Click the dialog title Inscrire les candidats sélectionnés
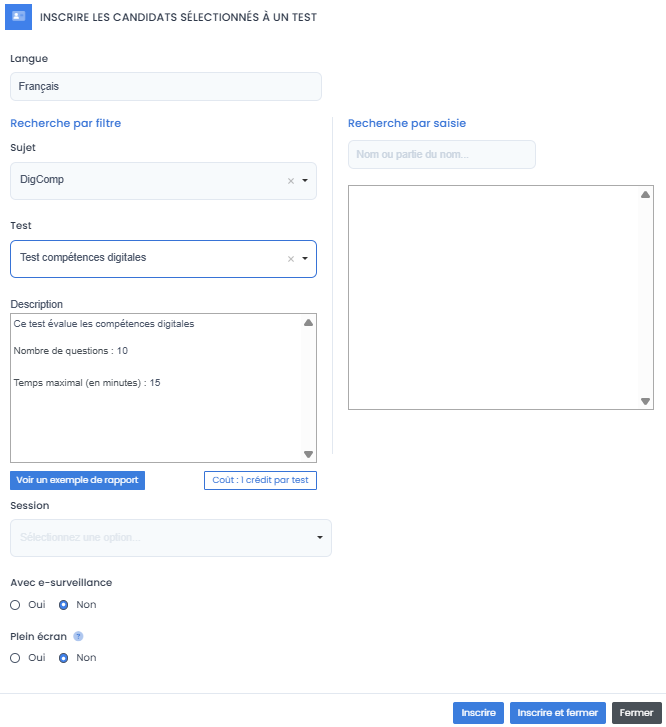Viewport: 666px width, 727px height. 178,17
